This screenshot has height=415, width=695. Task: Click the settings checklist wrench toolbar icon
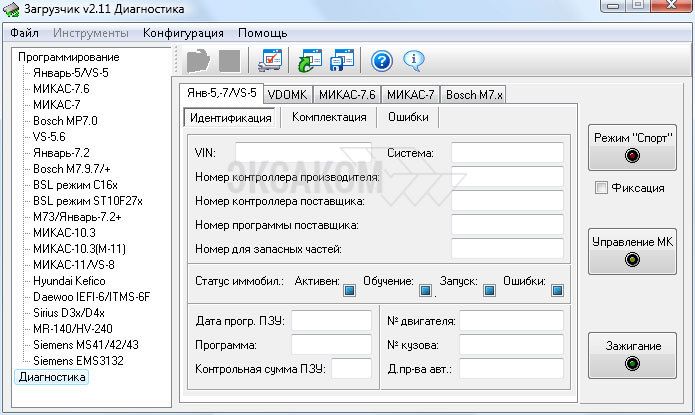click(270, 60)
